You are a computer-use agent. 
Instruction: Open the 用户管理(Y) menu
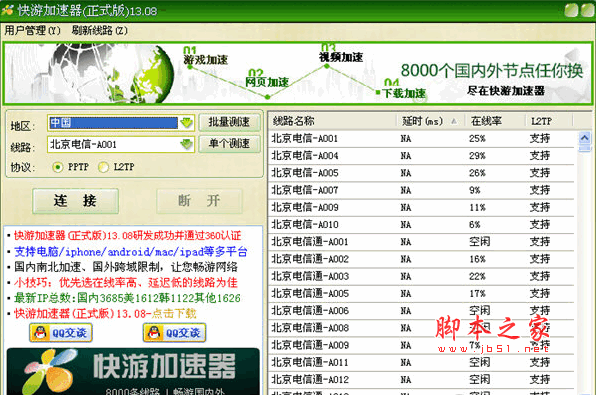click(33, 30)
